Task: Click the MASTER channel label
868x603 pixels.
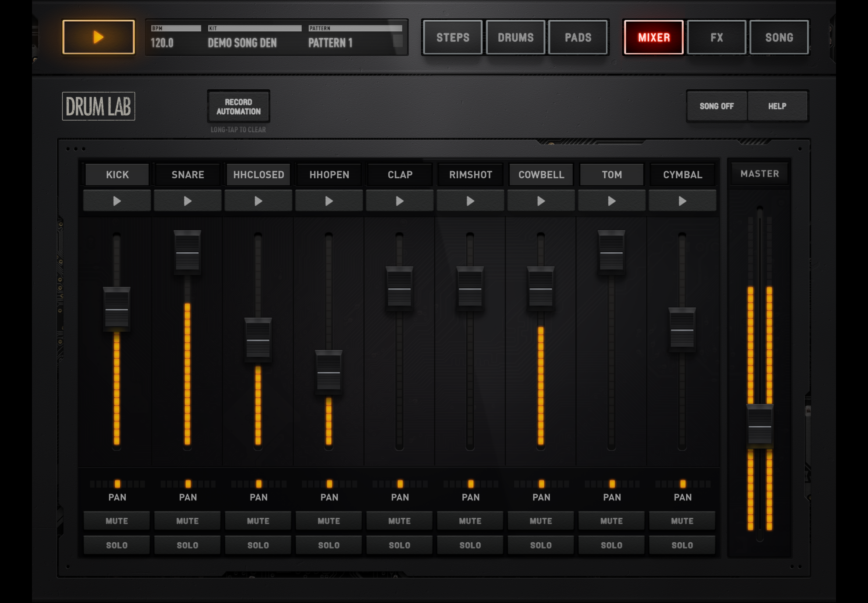Action: 759,174
